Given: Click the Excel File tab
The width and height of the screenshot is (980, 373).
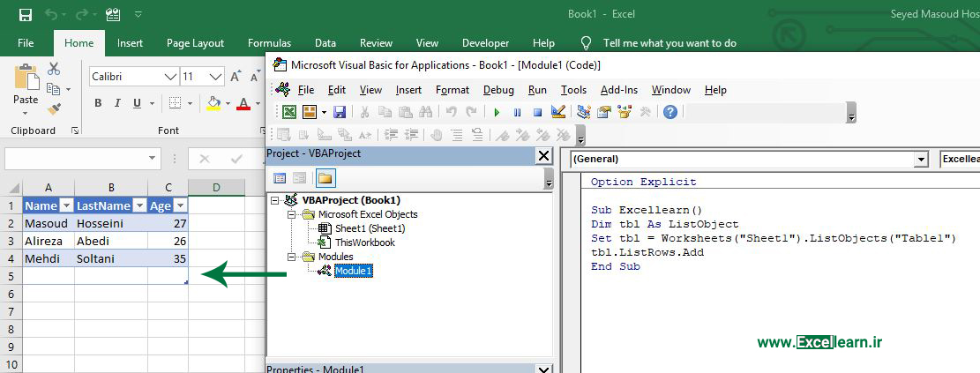Looking at the screenshot, I should tap(26, 43).
